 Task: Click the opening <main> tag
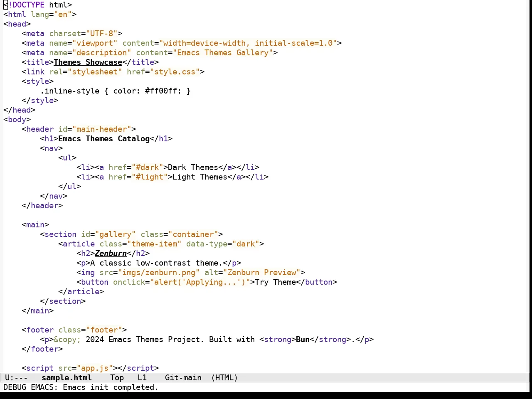35,225
